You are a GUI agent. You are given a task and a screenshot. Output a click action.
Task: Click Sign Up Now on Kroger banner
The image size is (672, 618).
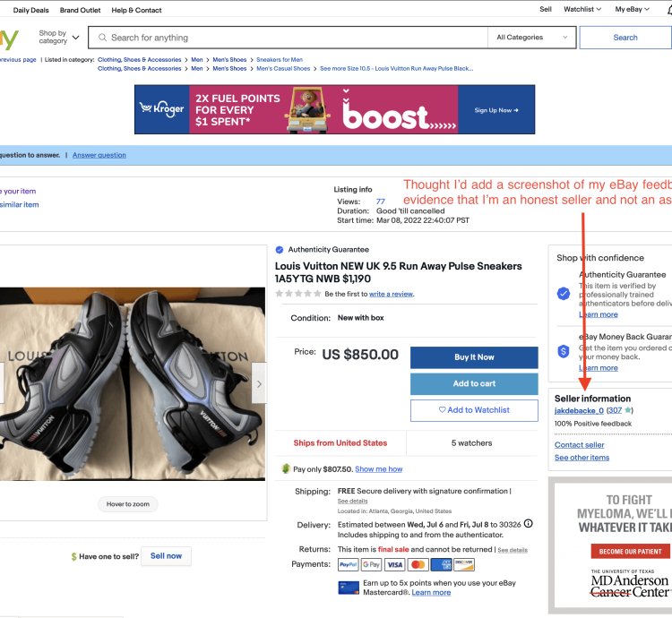(496, 110)
